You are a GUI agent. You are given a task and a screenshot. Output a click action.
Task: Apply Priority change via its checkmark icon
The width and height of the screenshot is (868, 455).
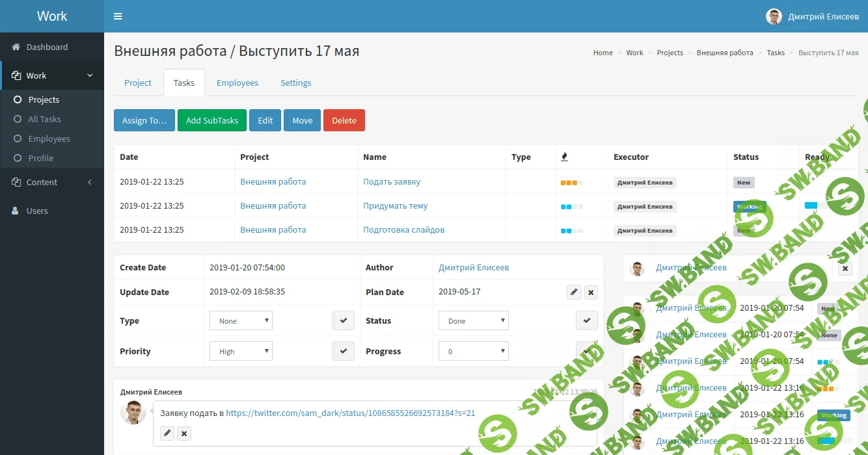(x=343, y=350)
